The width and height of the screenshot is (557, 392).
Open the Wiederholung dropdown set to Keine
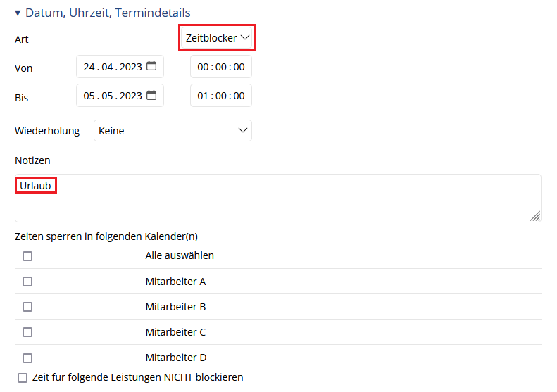173,131
